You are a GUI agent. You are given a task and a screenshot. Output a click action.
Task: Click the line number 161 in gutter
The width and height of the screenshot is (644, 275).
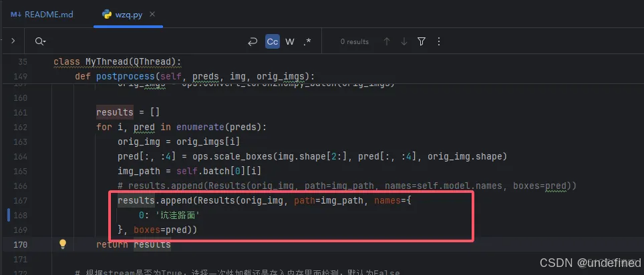20,112
